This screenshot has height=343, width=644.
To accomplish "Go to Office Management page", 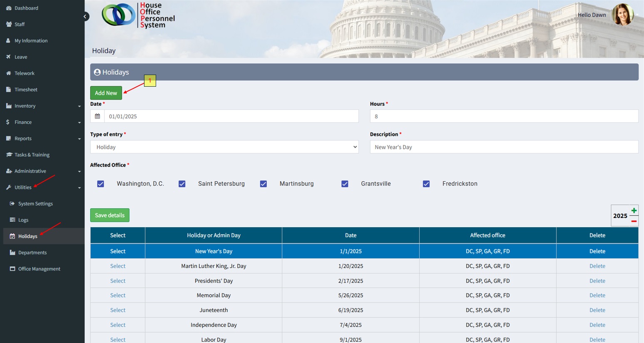I will point(39,269).
